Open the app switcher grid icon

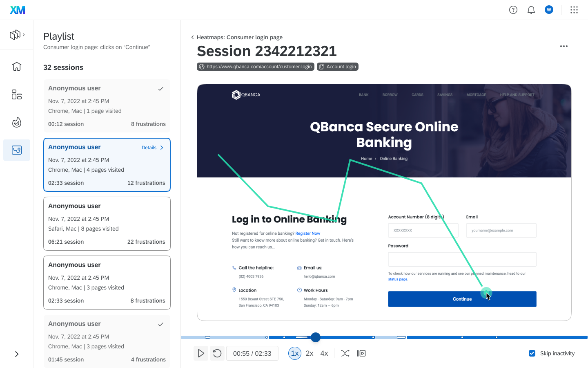[x=574, y=10]
